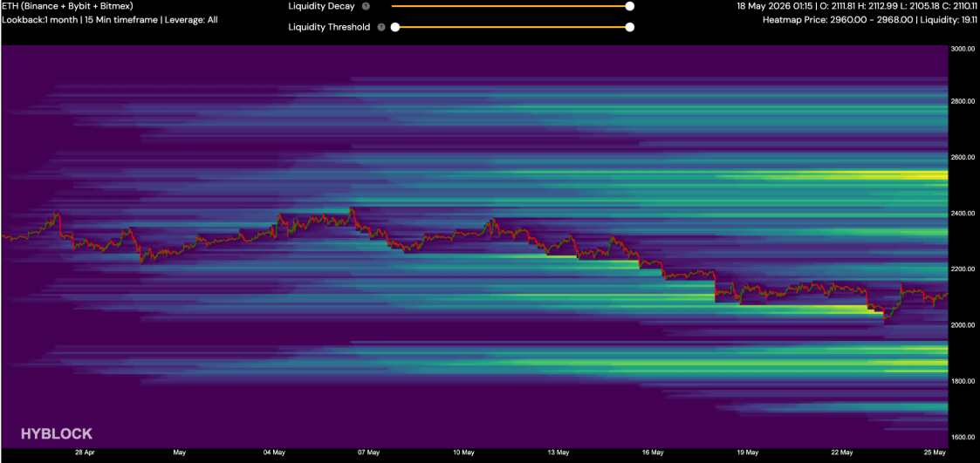The image size is (980, 463).
Task: Click the "10 May" date axis label
Action: 463,452
